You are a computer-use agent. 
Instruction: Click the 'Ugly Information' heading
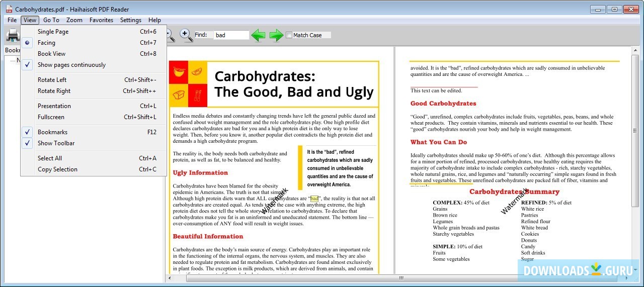click(200, 173)
